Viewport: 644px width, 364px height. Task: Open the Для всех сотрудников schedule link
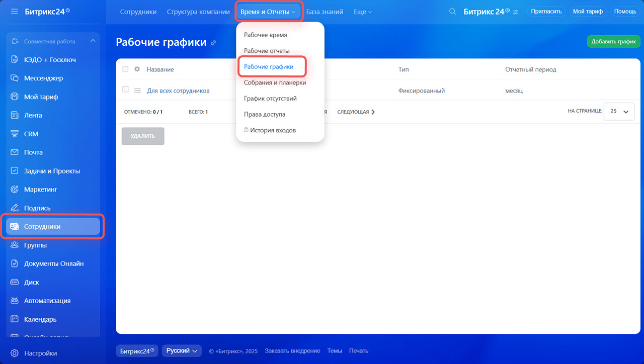(178, 91)
